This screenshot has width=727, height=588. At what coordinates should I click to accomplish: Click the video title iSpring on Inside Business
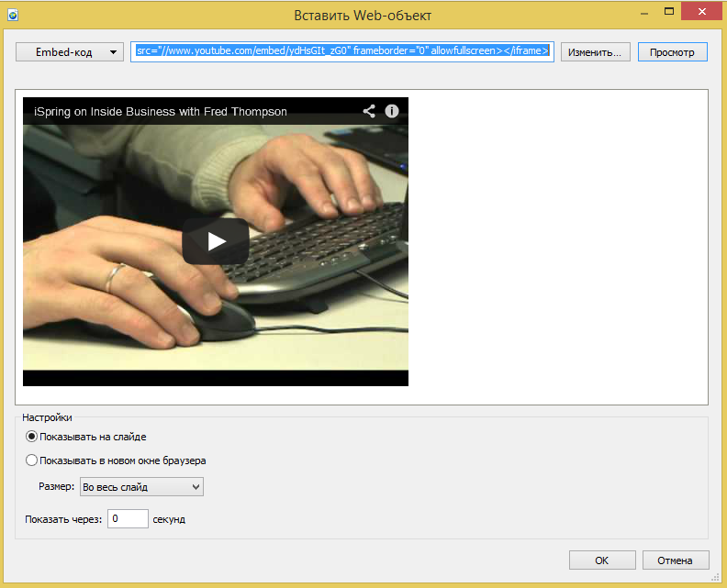pyautogui.click(x=161, y=112)
